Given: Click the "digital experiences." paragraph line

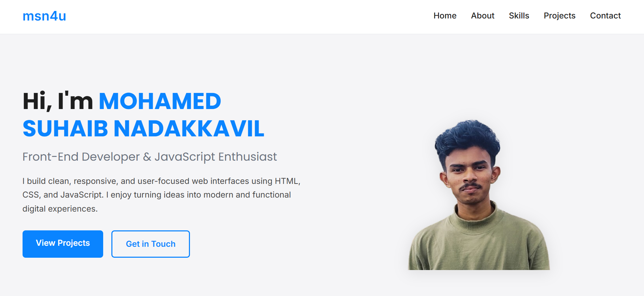Looking at the screenshot, I should click(x=60, y=209).
